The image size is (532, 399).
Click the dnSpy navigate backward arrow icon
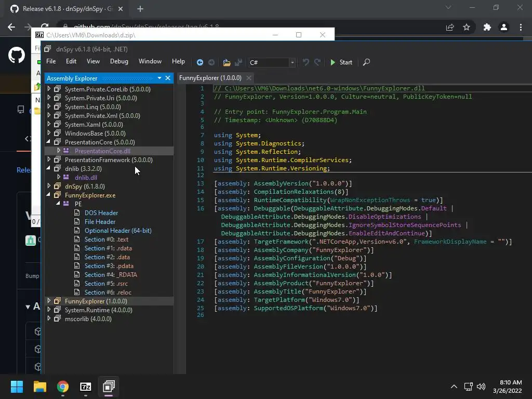pyautogui.click(x=200, y=62)
